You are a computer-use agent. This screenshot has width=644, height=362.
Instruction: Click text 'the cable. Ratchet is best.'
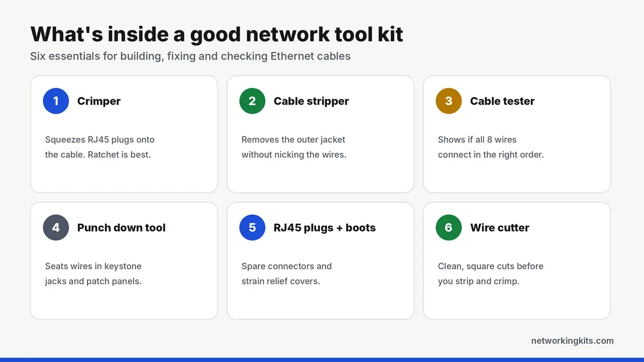click(x=99, y=154)
